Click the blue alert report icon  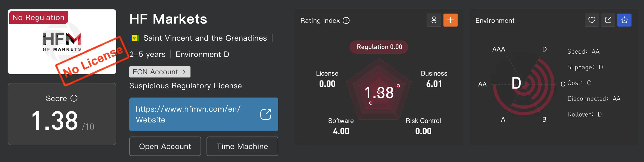[x=624, y=20]
